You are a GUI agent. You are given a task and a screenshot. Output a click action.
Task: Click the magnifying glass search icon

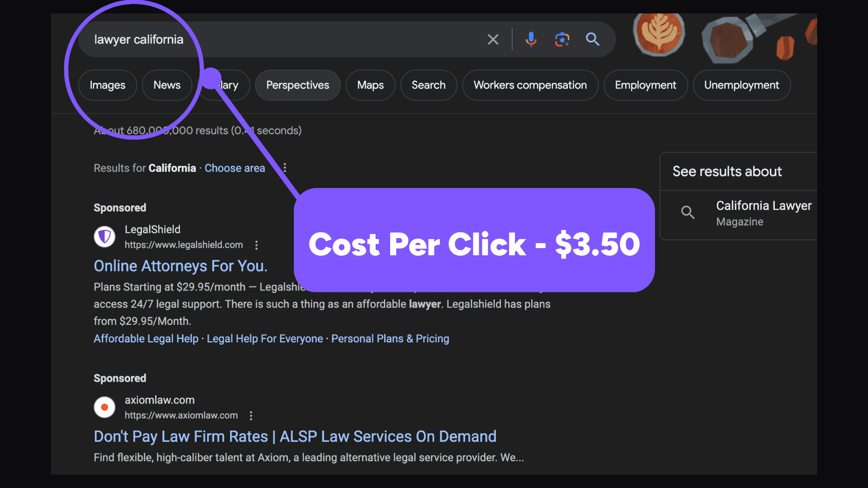click(592, 39)
